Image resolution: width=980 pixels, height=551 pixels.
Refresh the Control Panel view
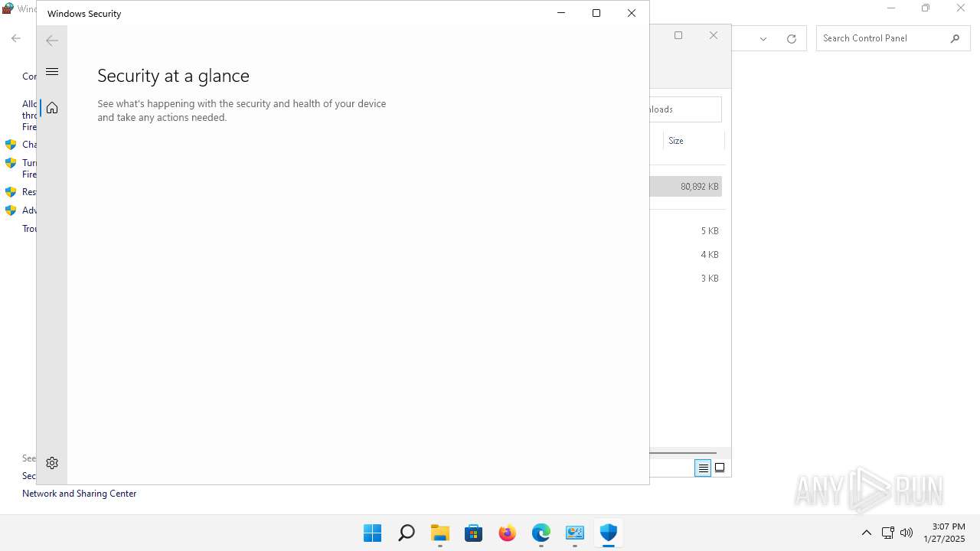[x=792, y=39]
